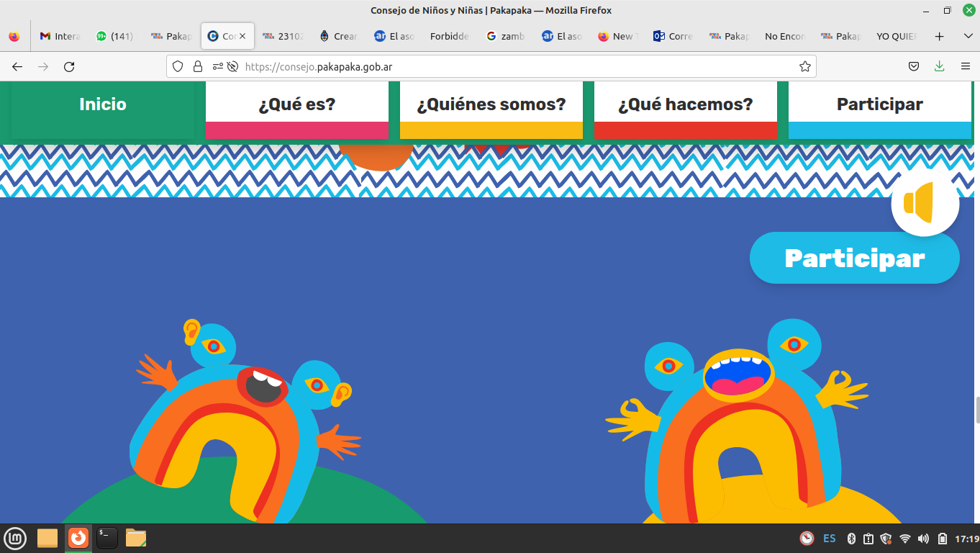Change the ES keyboard layout indicator
This screenshot has width=980, height=553.
830,539
